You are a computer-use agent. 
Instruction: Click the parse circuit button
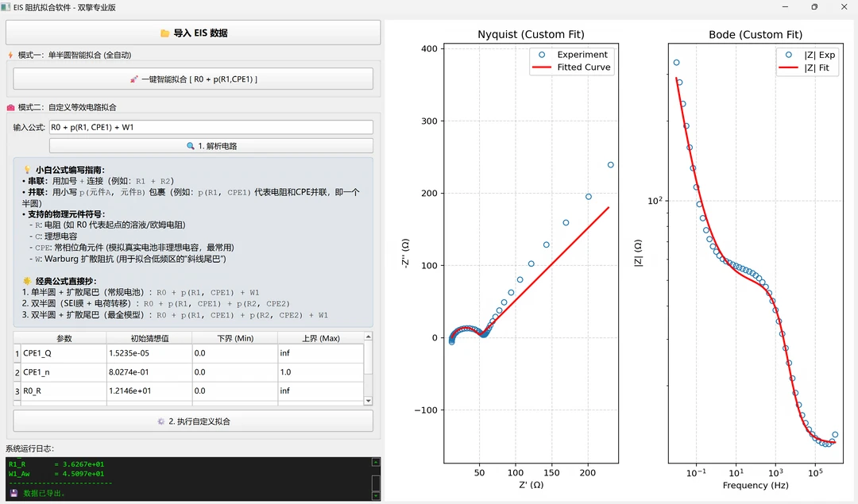211,146
